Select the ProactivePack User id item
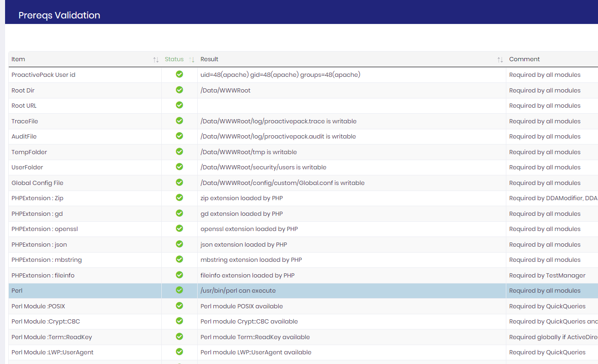This screenshot has width=598, height=364. coord(85,75)
